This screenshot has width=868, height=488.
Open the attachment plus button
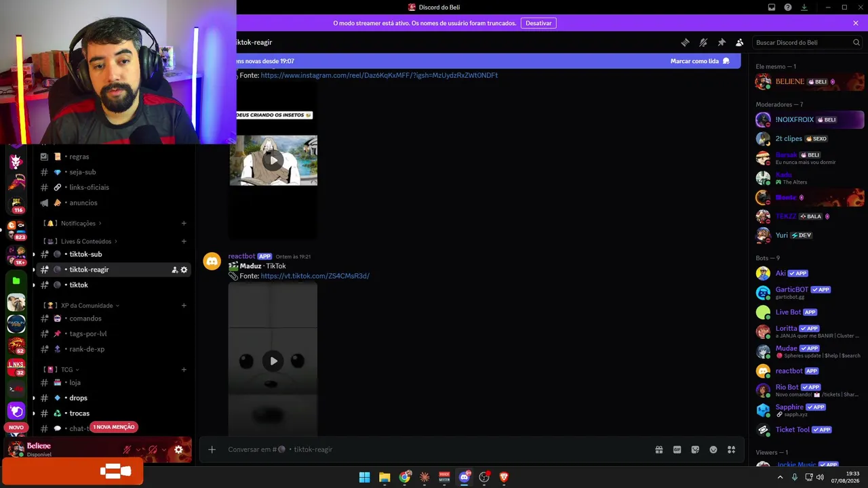pos(212,449)
